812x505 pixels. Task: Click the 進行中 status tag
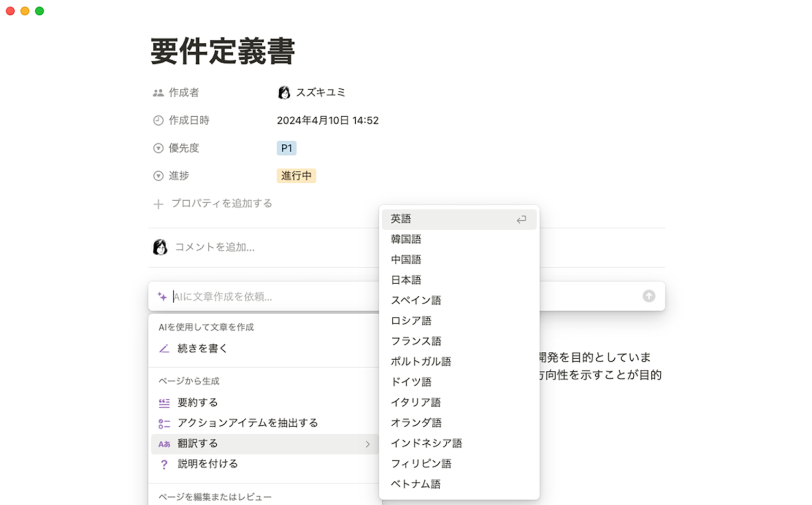(x=296, y=175)
